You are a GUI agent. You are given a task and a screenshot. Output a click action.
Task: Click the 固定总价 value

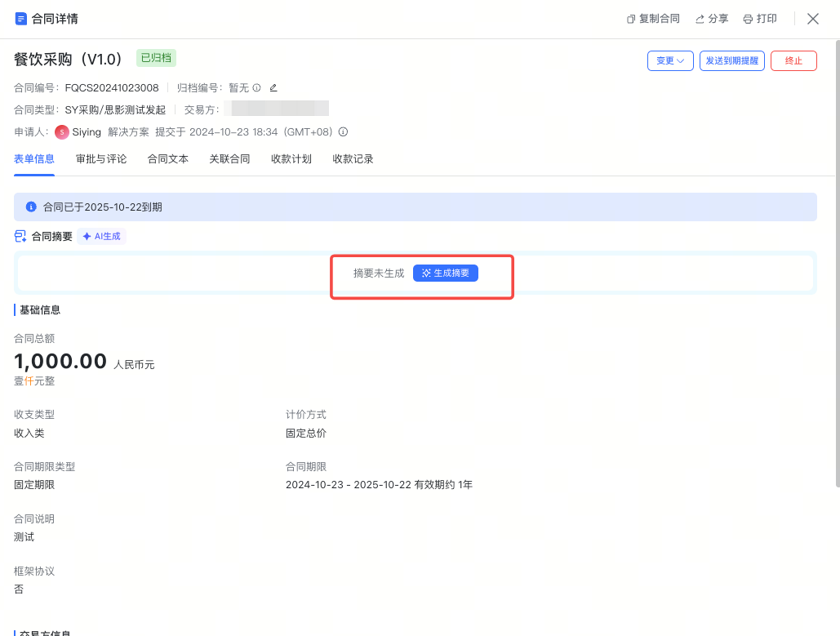tap(306, 433)
